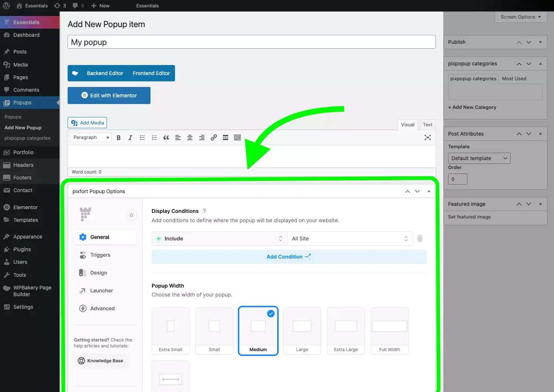Open the Paragraph format dropdown

91,137
